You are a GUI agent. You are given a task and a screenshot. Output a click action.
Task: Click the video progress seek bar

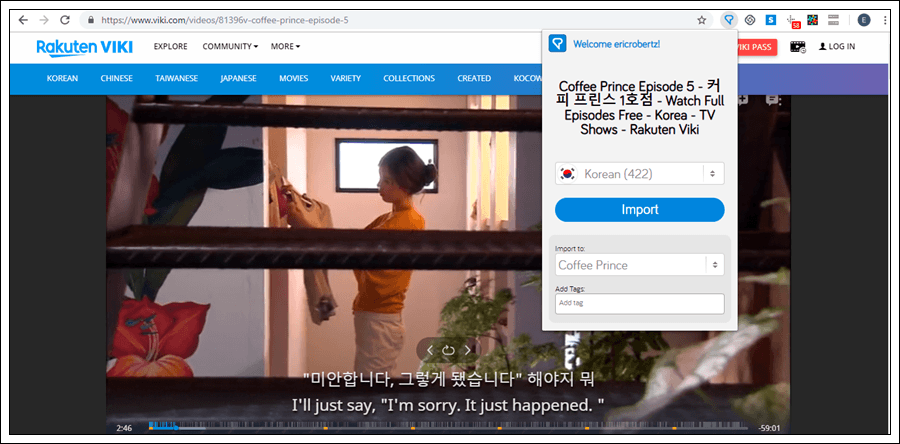pyautogui.click(x=450, y=428)
